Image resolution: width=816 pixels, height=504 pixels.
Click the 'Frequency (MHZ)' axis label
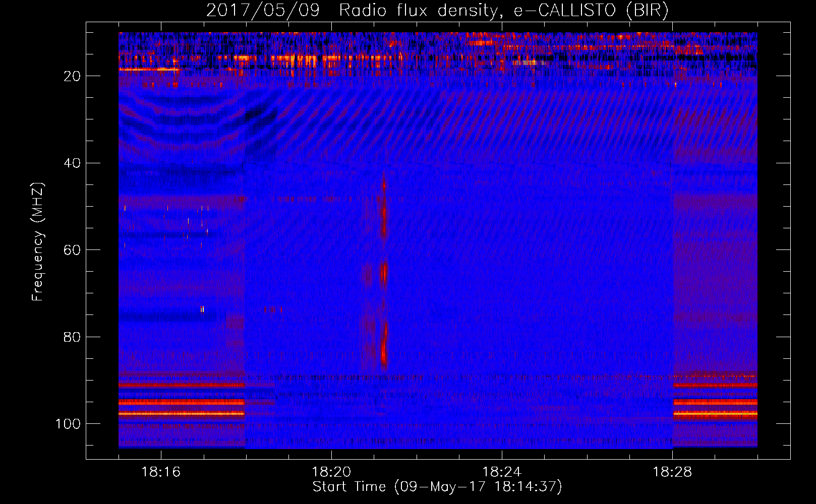(38, 242)
